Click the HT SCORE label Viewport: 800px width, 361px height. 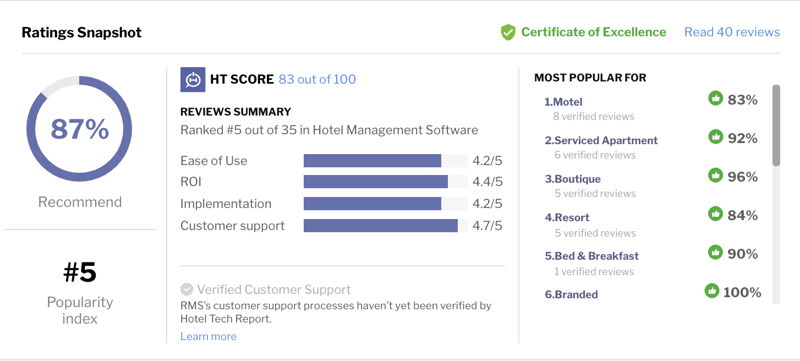(242, 80)
